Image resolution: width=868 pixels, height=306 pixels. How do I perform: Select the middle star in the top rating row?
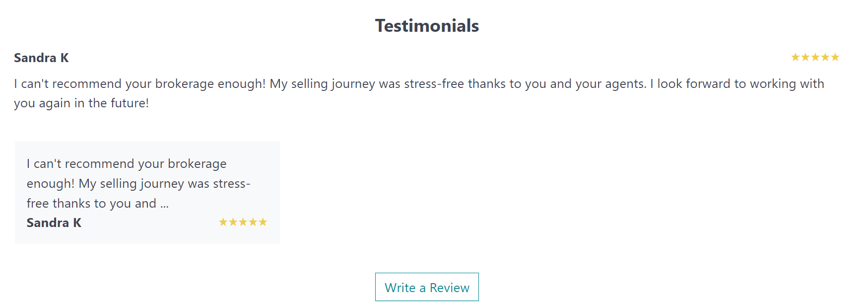814,57
